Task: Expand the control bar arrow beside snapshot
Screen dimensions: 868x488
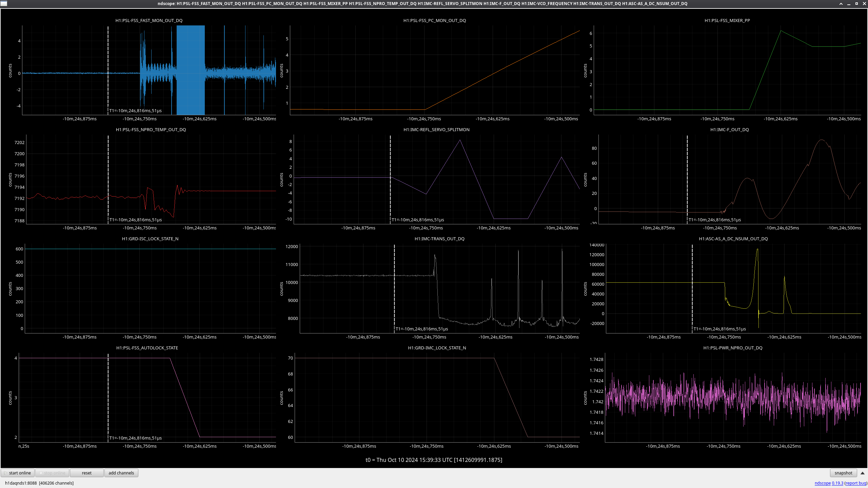Action: 863,473
